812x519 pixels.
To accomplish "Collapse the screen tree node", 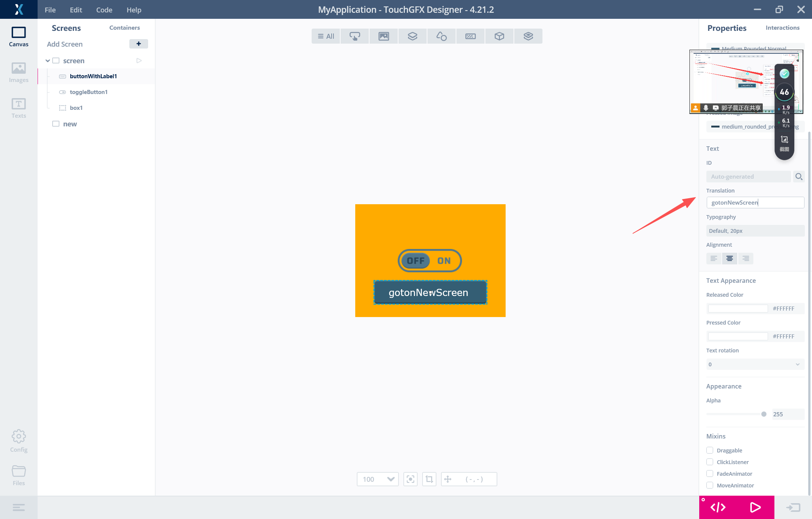I will [48, 61].
